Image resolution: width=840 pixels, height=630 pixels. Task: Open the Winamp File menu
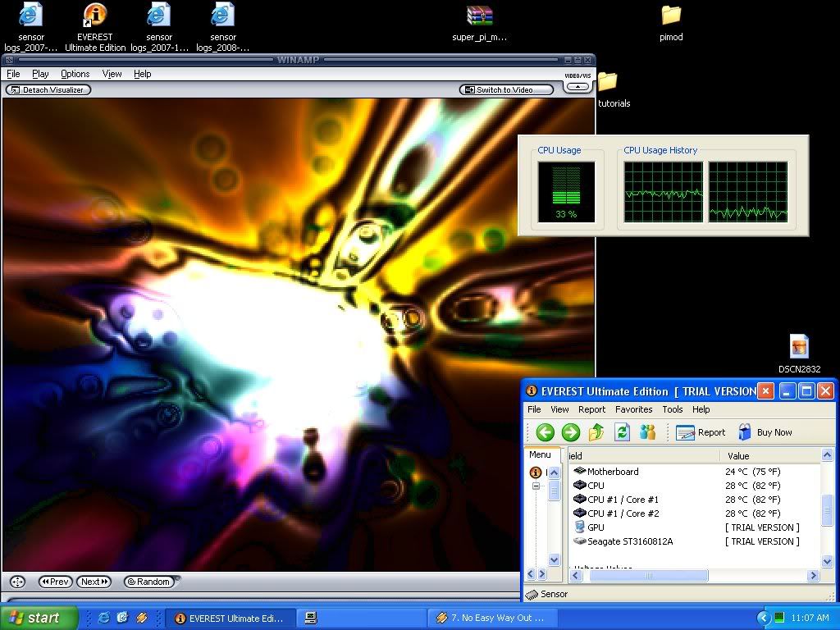(13, 74)
